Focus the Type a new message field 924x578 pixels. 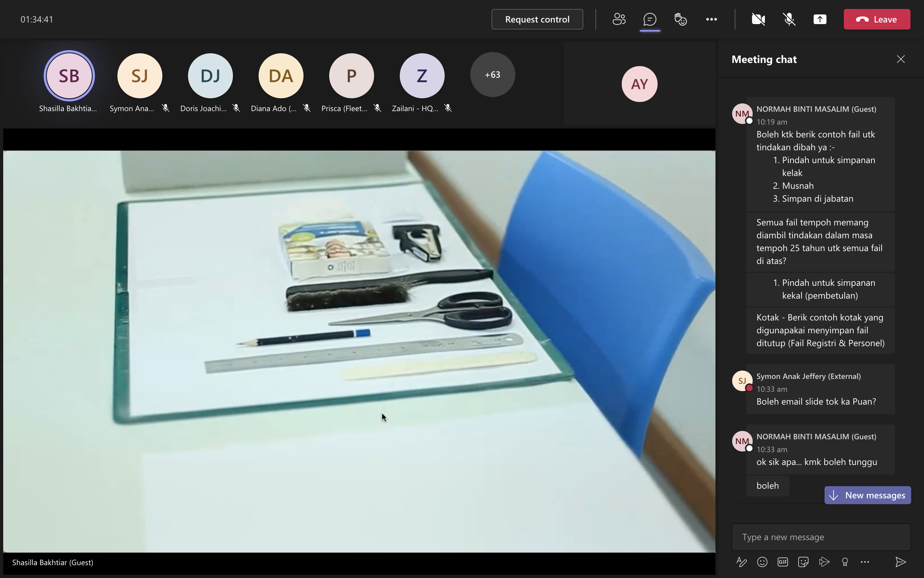pyautogui.click(x=821, y=537)
